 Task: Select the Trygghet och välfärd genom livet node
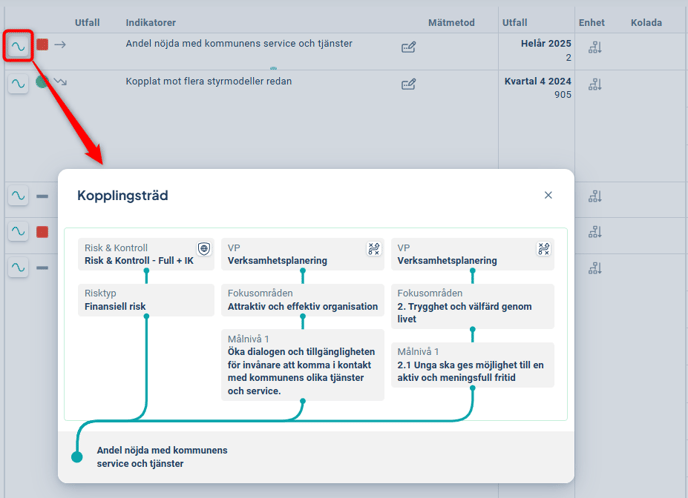[472, 306]
